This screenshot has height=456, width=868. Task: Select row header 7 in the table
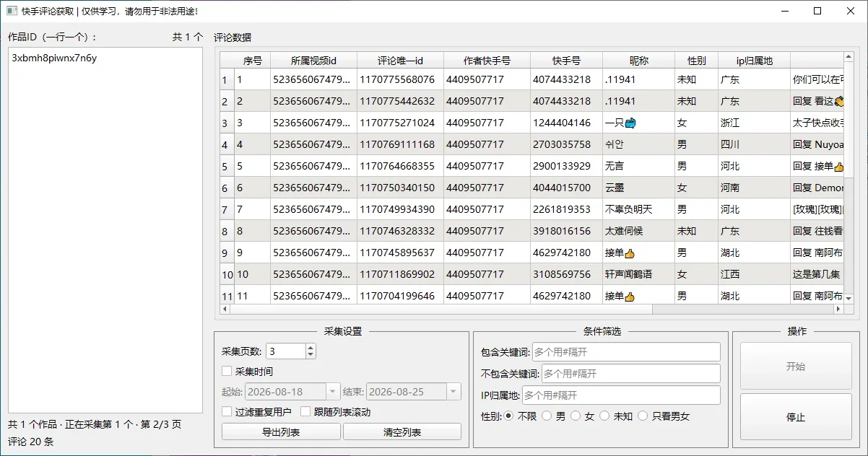(x=227, y=210)
